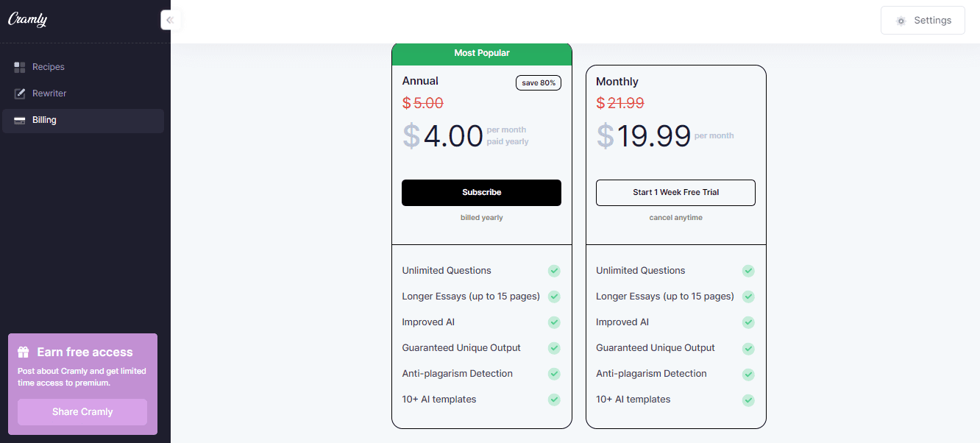Click the green checkmark beside Annual Unlimited Questions

(x=554, y=271)
